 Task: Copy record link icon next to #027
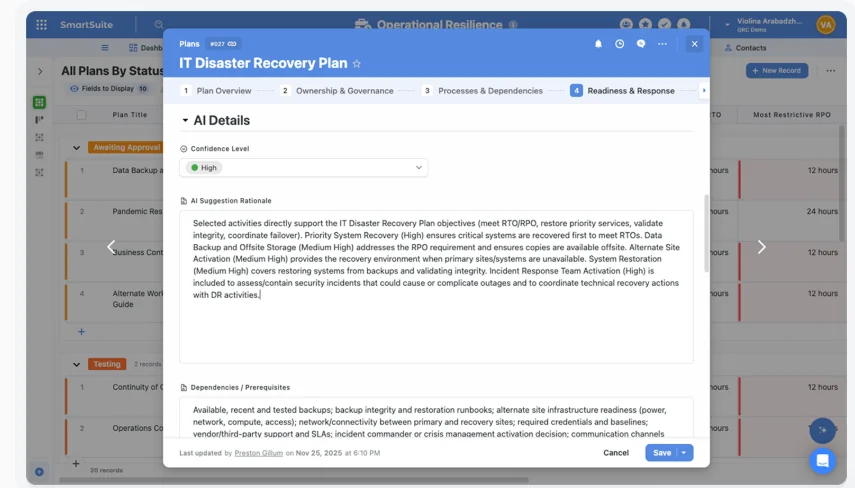[x=232, y=44]
